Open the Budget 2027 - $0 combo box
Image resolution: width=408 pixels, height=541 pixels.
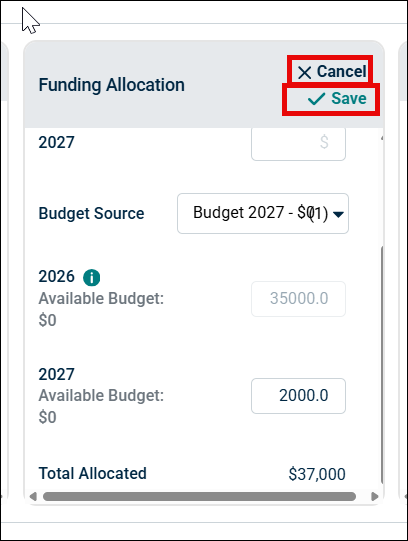click(263, 213)
